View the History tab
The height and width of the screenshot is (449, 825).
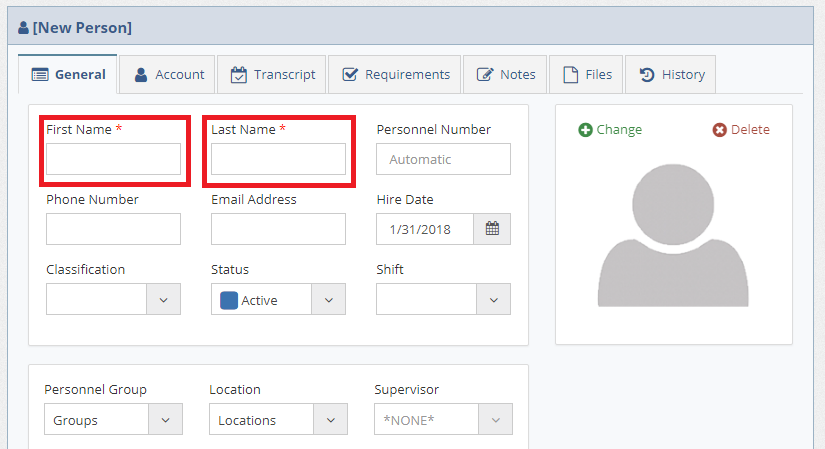tap(671, 74)
